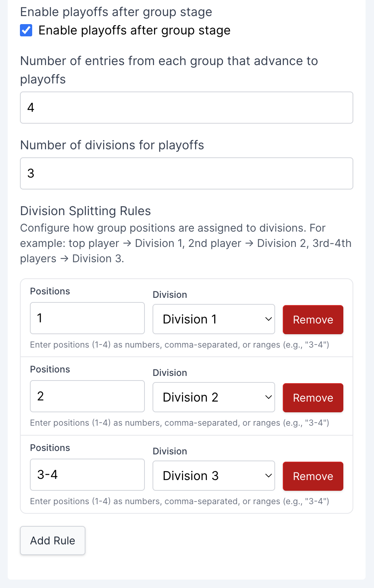Click the Division label in the last rule
The image size is (374, 588).
point(170,451)
